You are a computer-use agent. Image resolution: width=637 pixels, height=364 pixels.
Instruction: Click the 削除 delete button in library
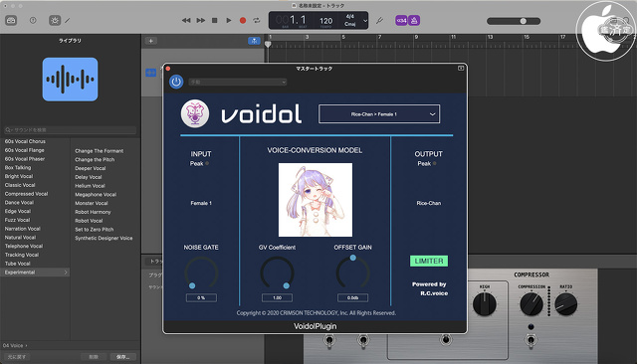[x=94, y=357]
